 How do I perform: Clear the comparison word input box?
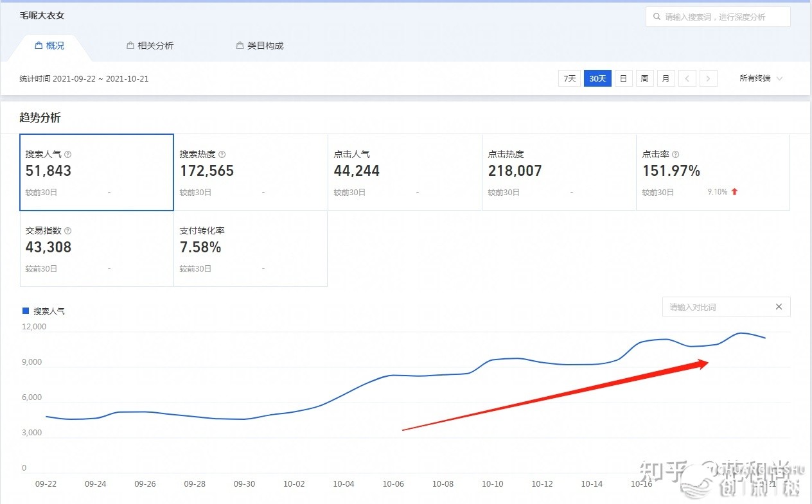pyautogui.click(x=779, y=307)
